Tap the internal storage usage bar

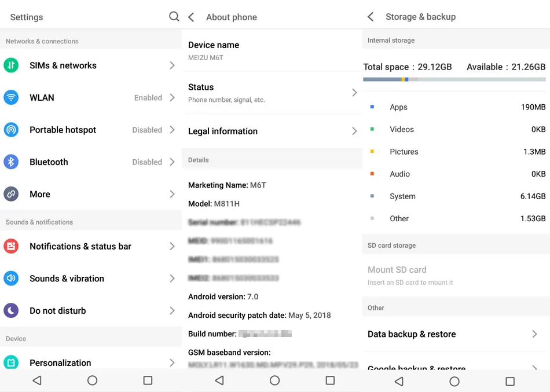coord(454,79)
